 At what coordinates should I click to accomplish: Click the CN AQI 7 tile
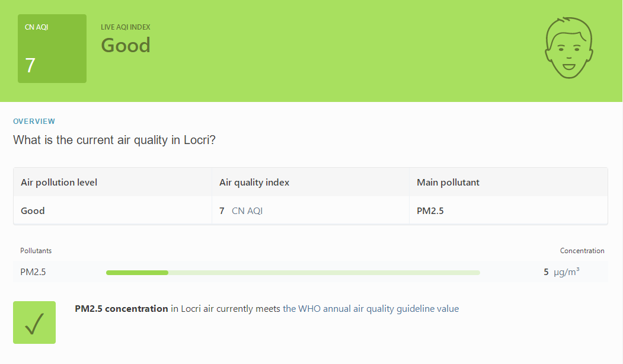pyautogui.click(x=52, y=49)
